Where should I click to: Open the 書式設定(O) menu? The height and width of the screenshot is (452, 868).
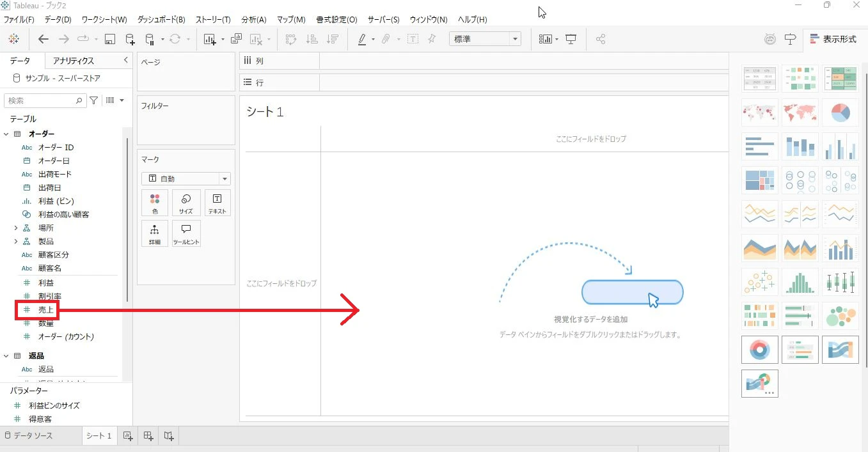pos(337,20)
